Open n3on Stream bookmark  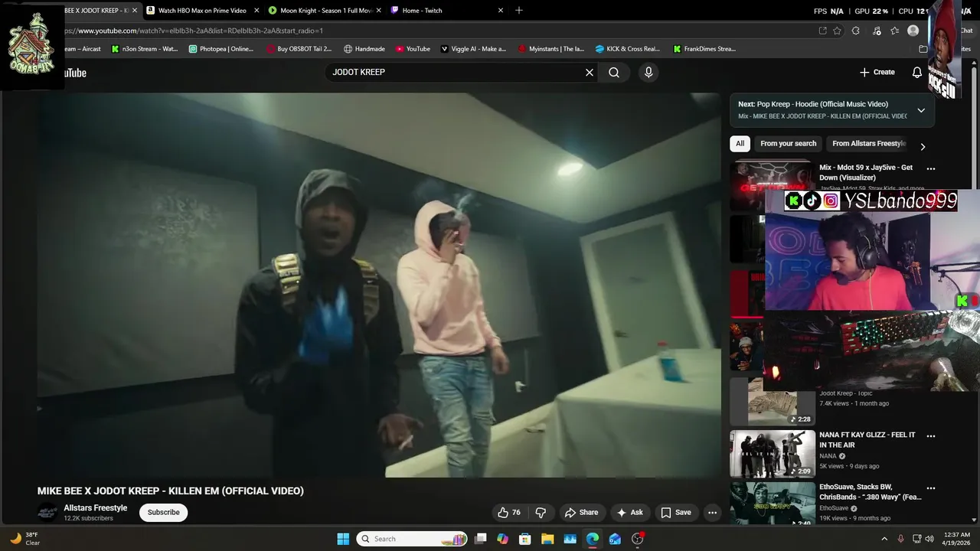(x=144, y=49)
